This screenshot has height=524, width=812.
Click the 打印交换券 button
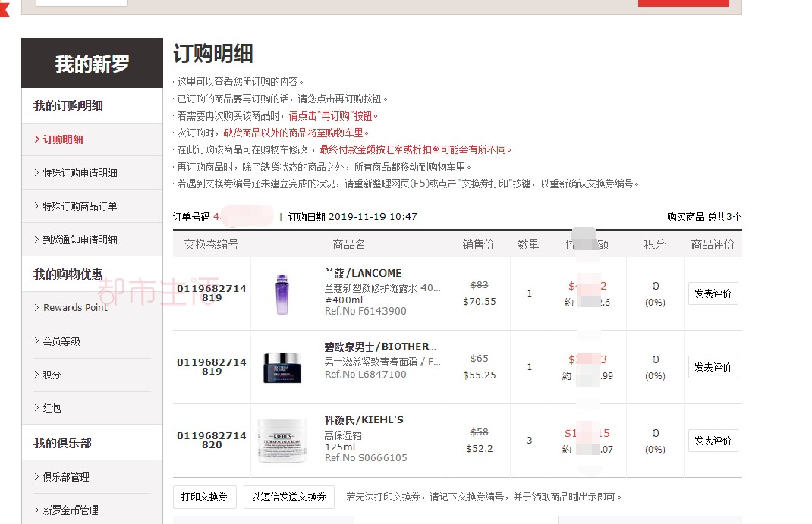pos(205,497)
